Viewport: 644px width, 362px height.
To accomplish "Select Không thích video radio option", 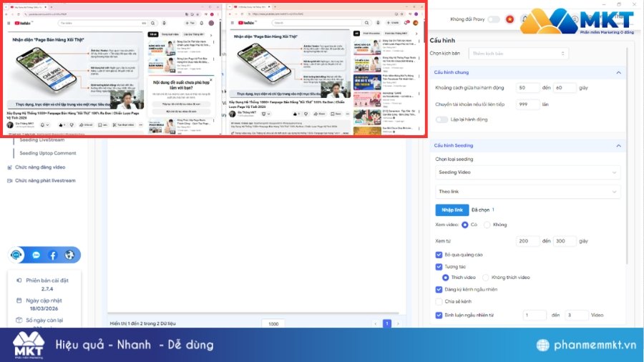I will point(485,278).
